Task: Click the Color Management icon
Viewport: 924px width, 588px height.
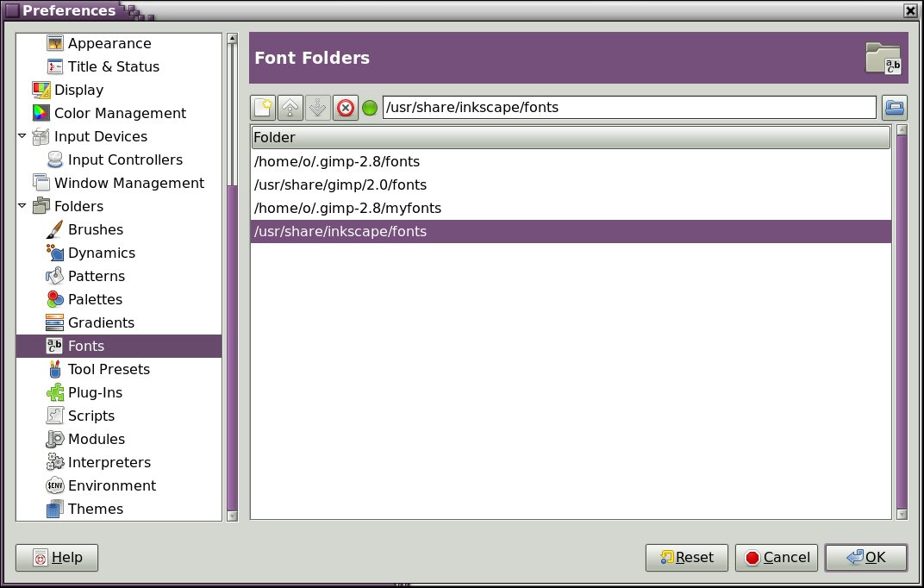Action: point(41,113)
